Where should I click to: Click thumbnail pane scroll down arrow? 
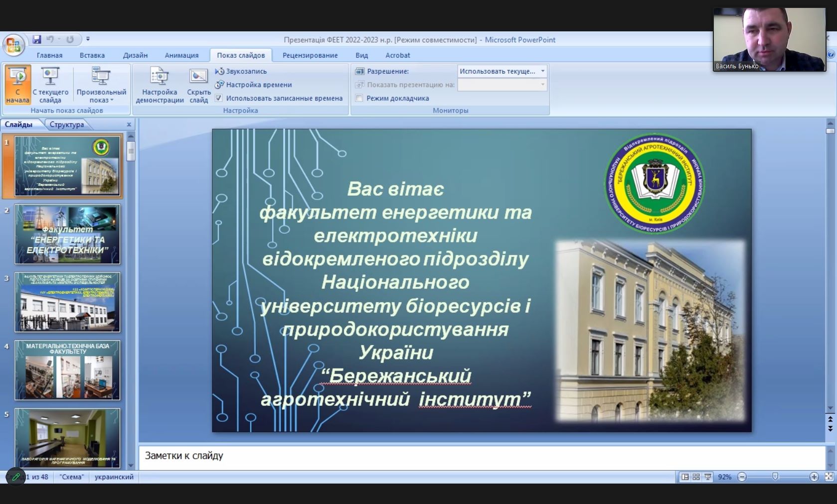(131, 466)
